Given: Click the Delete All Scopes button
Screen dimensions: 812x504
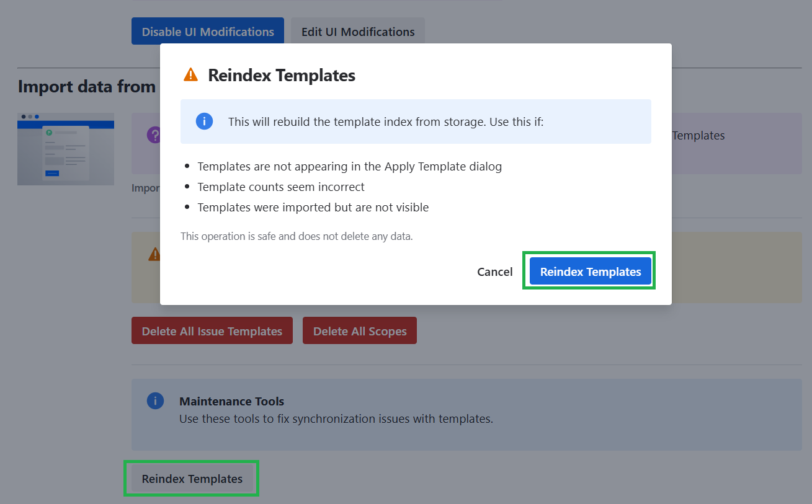Looking at the screenshot, I should tap(360, 331).
